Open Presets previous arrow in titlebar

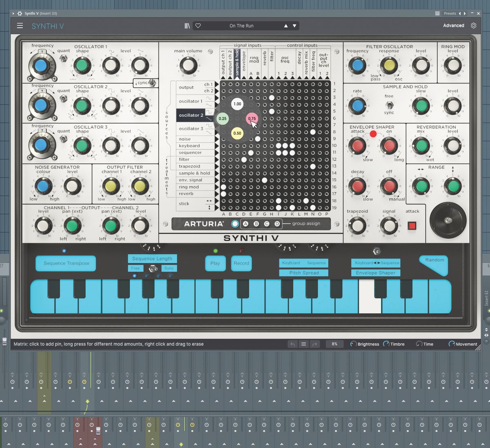459,13
